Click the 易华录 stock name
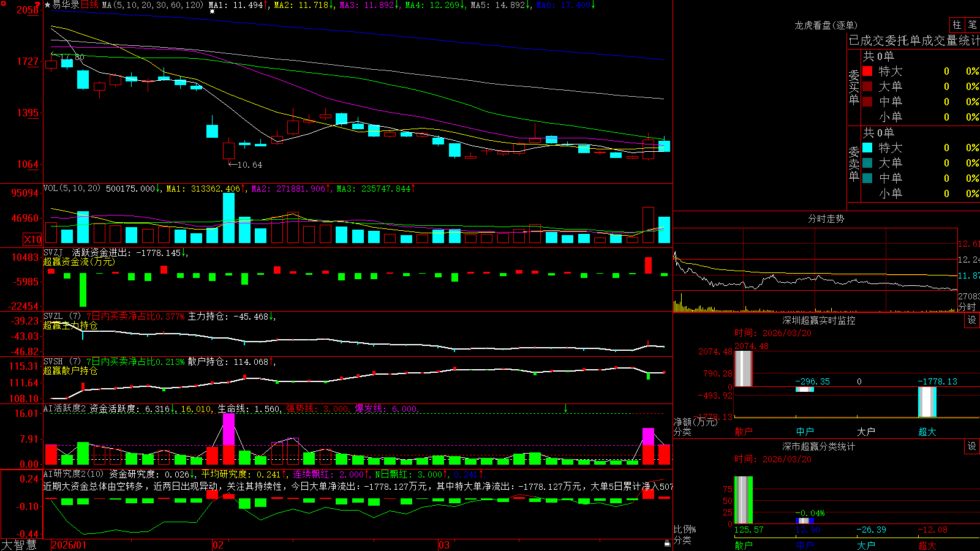This screenshot has height=551, width=980. [x=66, y=5]
